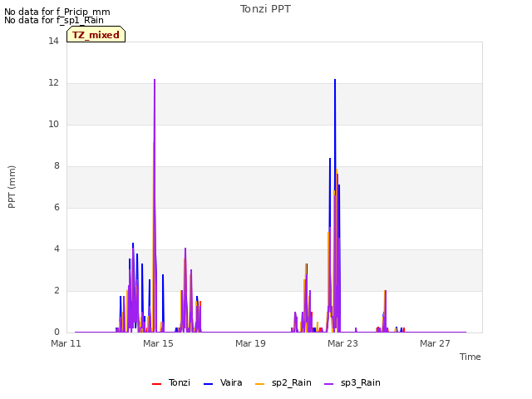Toggle the sp2_Rain legend entry
532x399 pixels.
click(x=283, y=382)
